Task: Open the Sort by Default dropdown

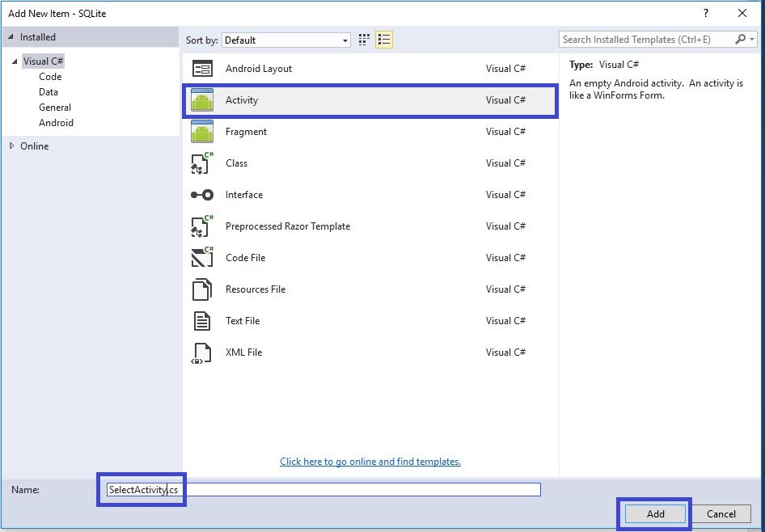Action: (286, 40)
